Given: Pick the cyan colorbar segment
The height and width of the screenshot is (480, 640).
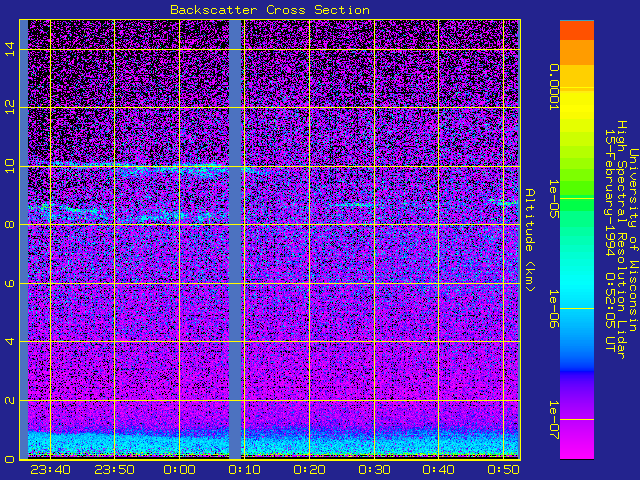Looking at the screenshot, I should [577, 286].
